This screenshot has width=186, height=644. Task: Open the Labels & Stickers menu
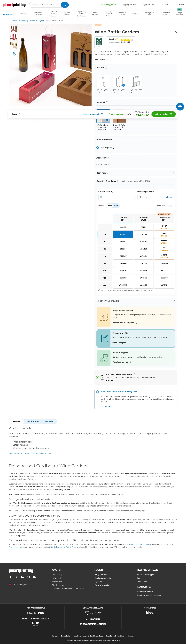(95, 14)
